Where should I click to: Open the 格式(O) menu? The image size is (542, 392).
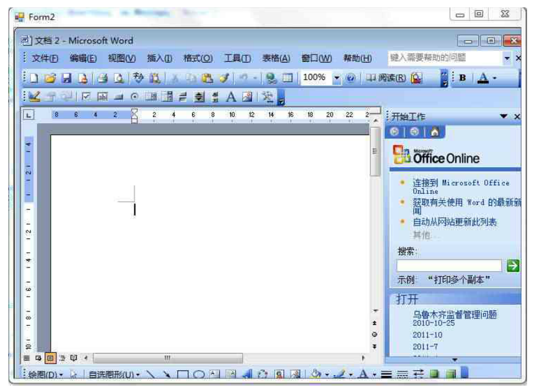(x=198, y=58)
